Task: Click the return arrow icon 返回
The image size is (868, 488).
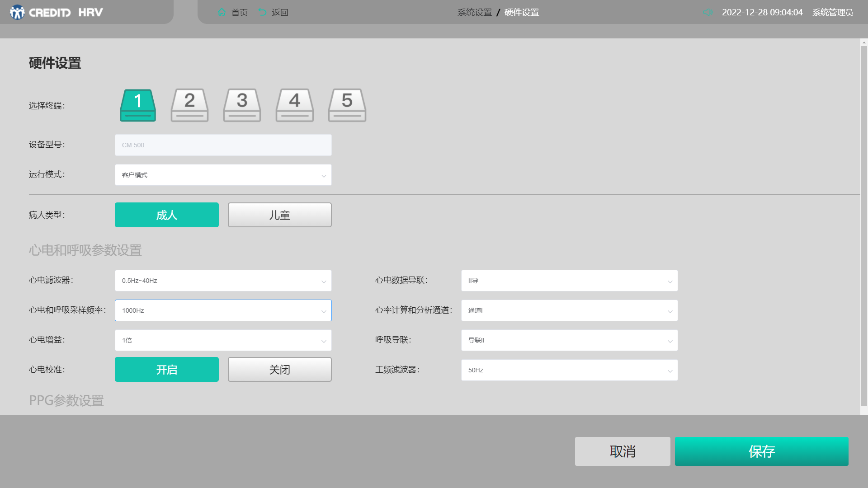Action: coord(263,12)
